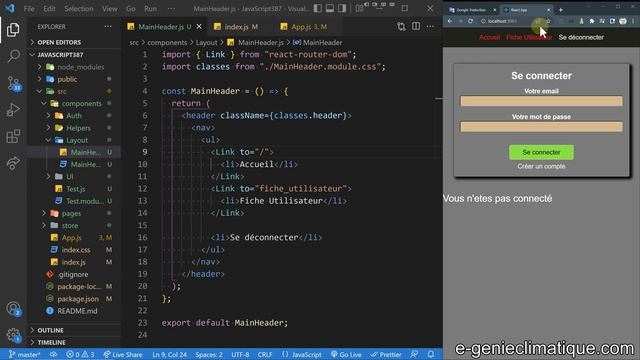This screenshot has height=360, width=640.
Task: Click the Votre email input field
Action: 541,101
